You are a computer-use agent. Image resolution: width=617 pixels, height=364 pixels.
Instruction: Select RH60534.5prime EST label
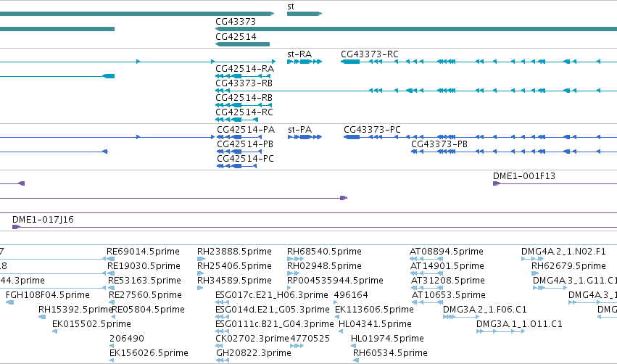[390, 353]
